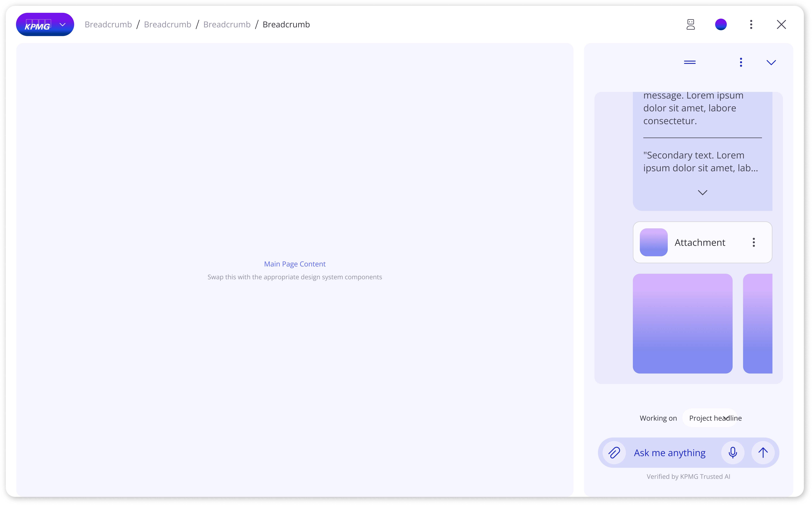Click the Swap this with design text
Screen dimensions: 812x505
pyautogui.click(x=294, y=277)
